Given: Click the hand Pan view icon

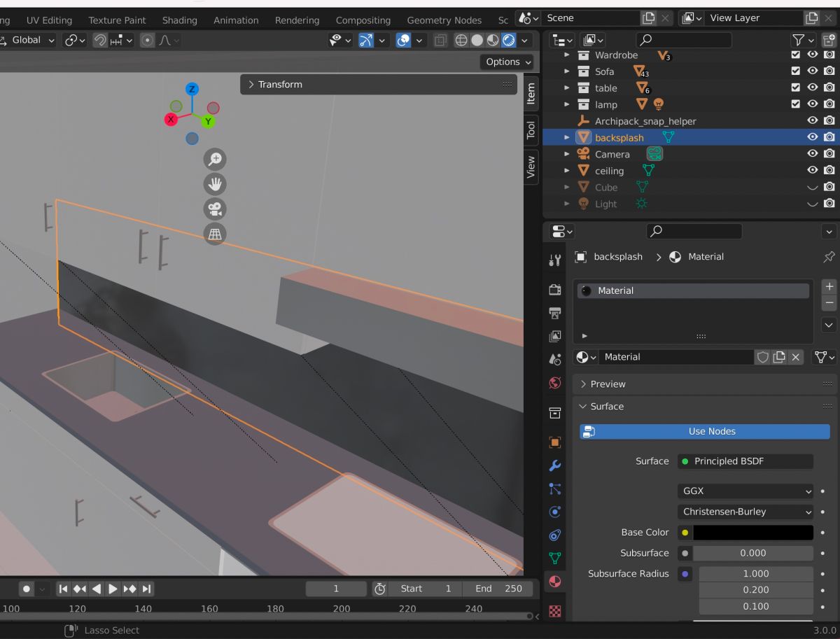Looking at the screenshot, I should click(x=215, y=184).
